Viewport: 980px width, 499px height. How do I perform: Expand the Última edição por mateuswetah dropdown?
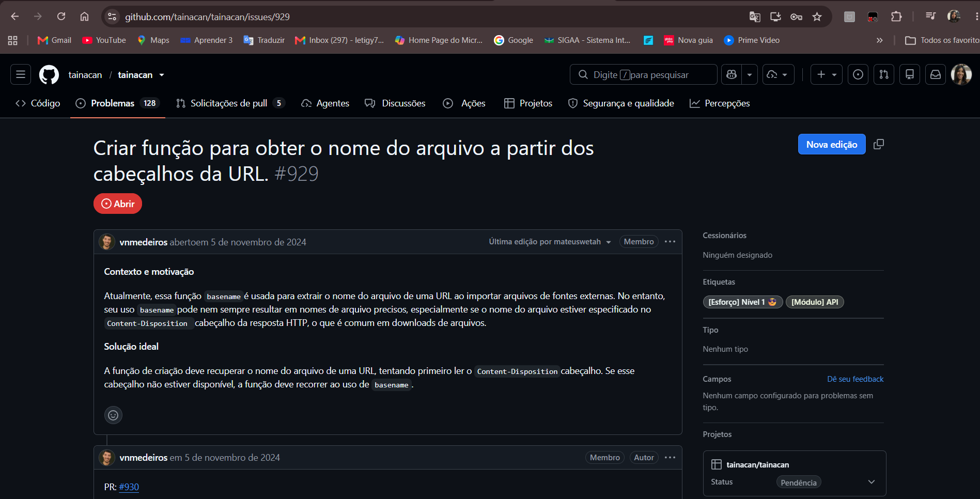tap(550, 242)
